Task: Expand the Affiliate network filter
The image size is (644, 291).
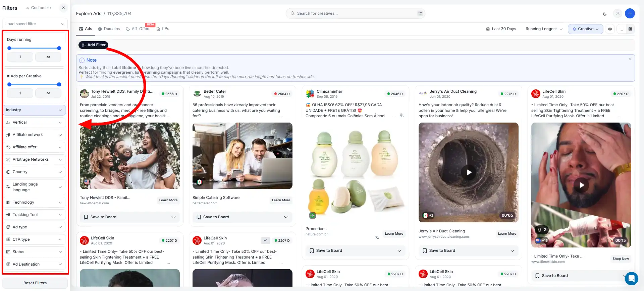Action: 35,135
